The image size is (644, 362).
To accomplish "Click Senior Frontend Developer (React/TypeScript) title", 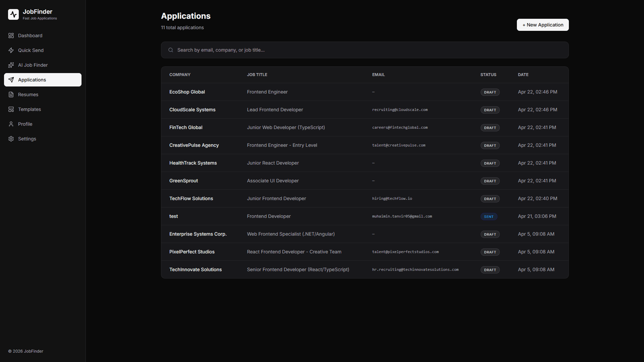I will point(298,269).
